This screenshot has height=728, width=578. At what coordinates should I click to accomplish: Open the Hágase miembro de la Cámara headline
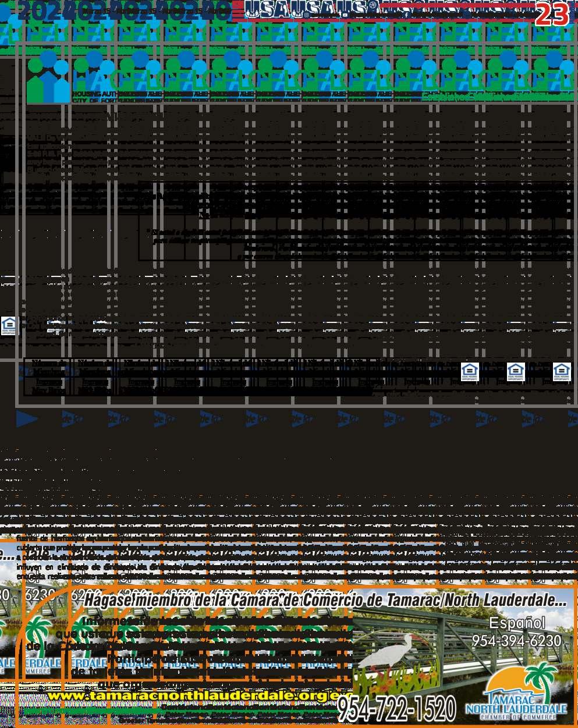[x=326, y=600]
